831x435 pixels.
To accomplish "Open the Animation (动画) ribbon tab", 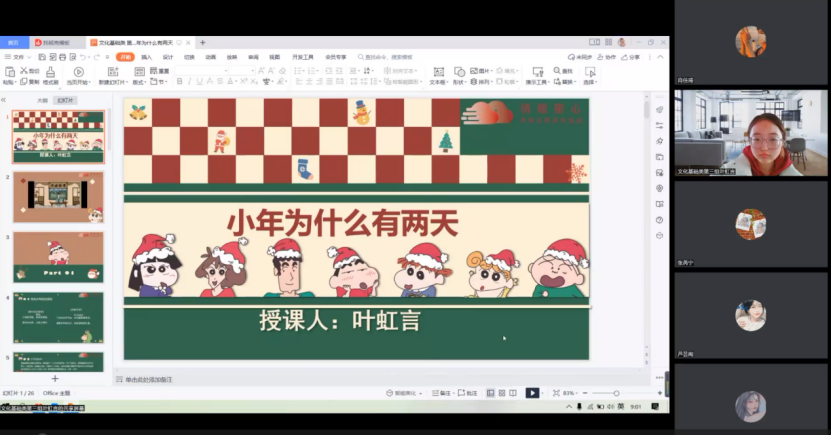I will pos(210,57).
